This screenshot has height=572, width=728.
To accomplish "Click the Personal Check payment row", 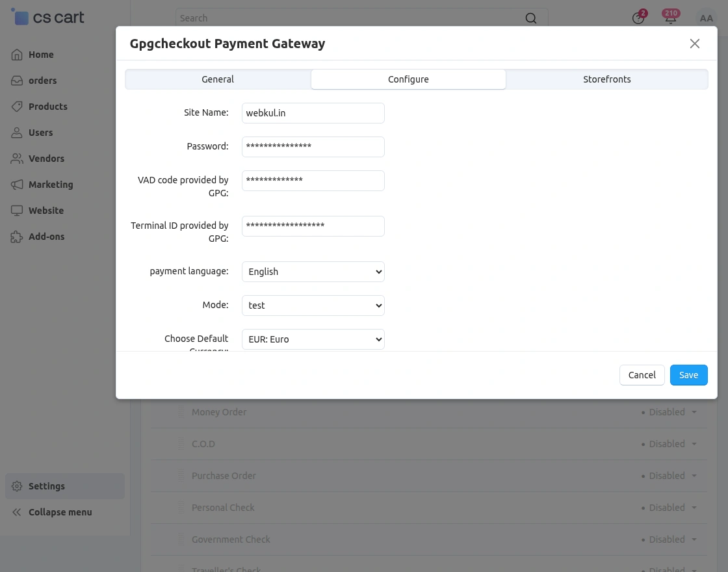I will (429, 508).
